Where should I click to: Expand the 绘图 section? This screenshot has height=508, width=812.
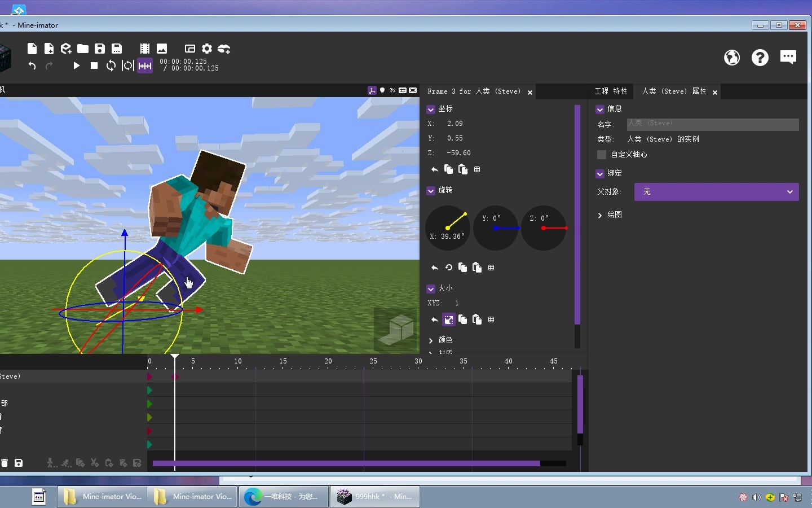click(x=600, y=215)
